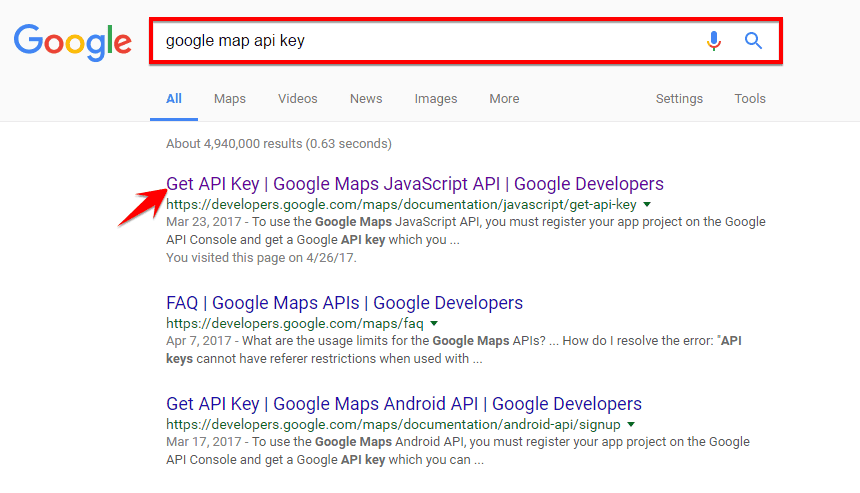Open the search Tools options
860x493 pixels.
click(x=750, y=99)
